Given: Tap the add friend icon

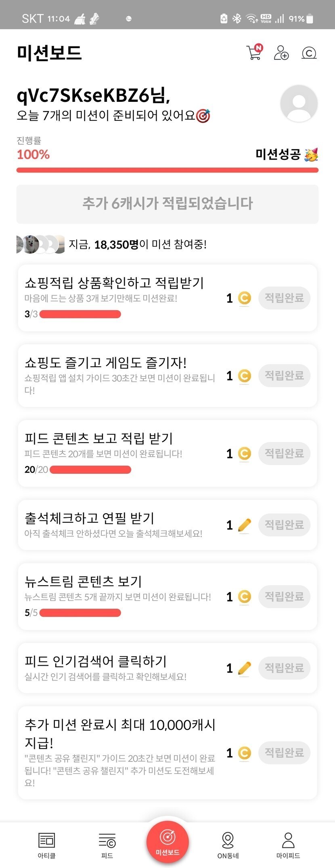Looking at the screenshot, I should tap(281, 53).
